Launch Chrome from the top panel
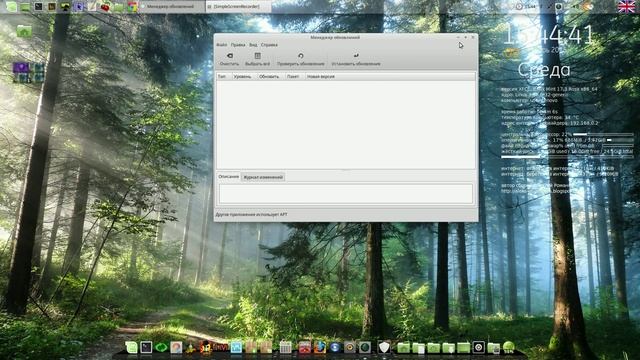This screenshot has width=640, height=360. pos(132,7)
